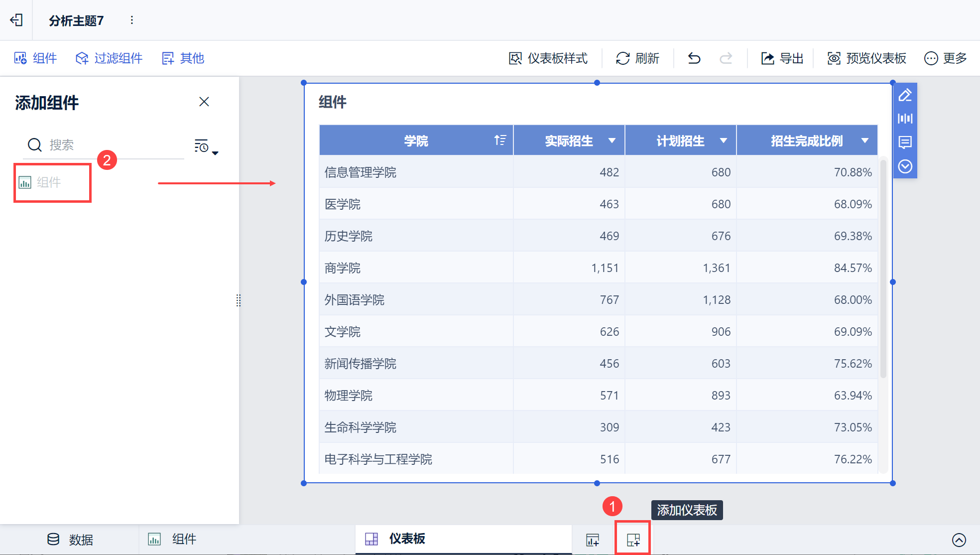Image resolution: width=980 pixels, height=555 pixels.
Task: Click the edit pencil icon on component
Action: coord(905,95)
